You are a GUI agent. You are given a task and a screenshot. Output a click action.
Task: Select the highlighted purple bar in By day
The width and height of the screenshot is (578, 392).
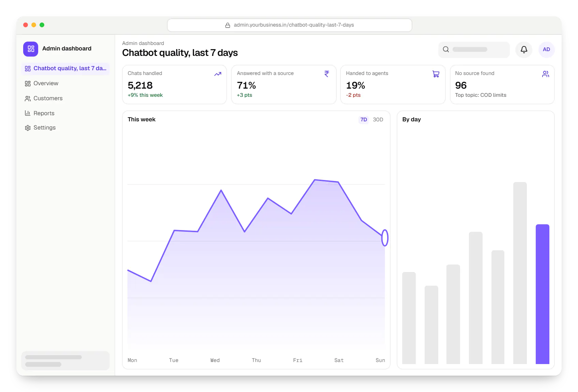click(x=542, y=294)
